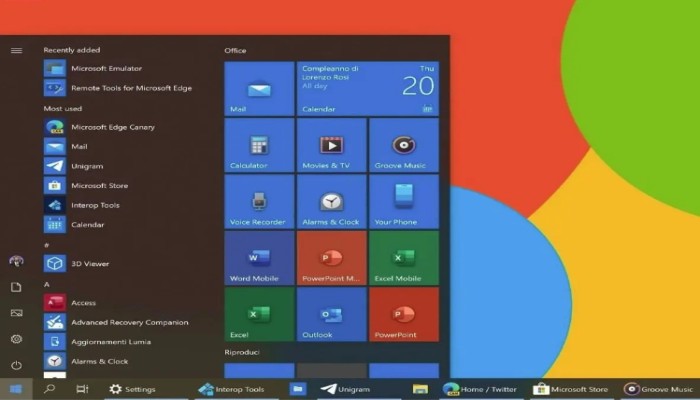Open Your Phone tile
The height and width of the screenshot is (400, 700).
404,201
